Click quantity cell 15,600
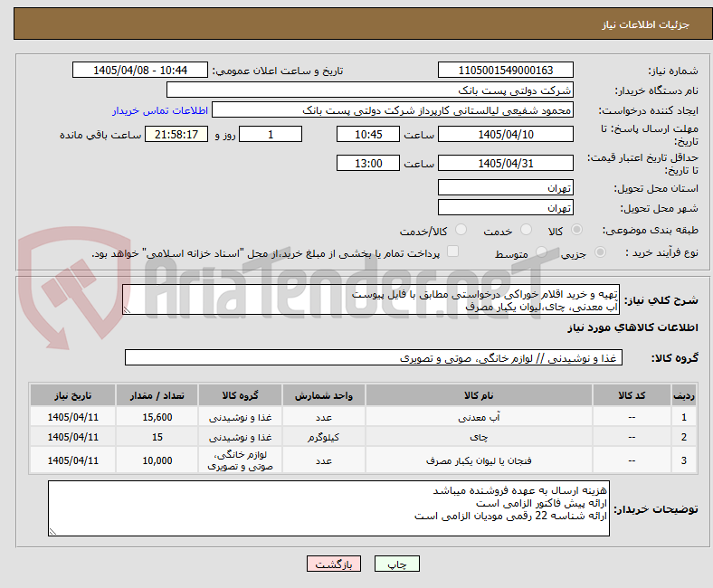The height and width of the screenshot is (588, 713). (x=157, y=417)
